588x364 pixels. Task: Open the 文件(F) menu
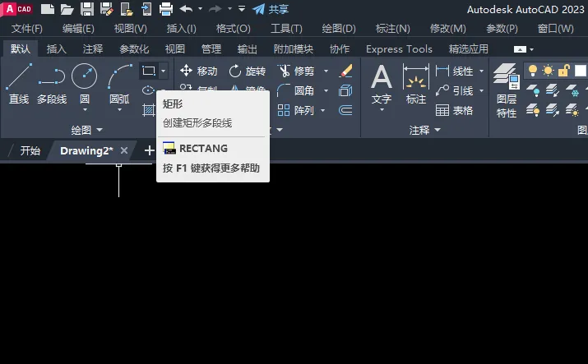tap(27, 29)
